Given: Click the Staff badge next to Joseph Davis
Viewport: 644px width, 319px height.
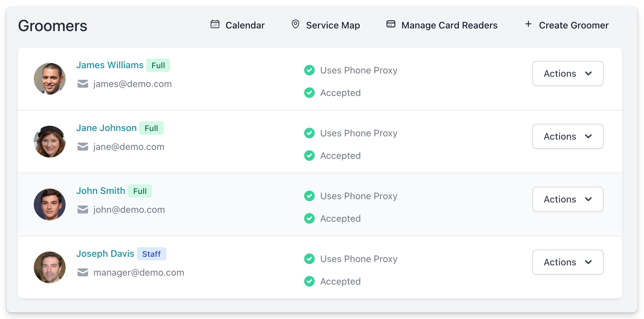Looking at the screenshot, I should tap(151, 254).
